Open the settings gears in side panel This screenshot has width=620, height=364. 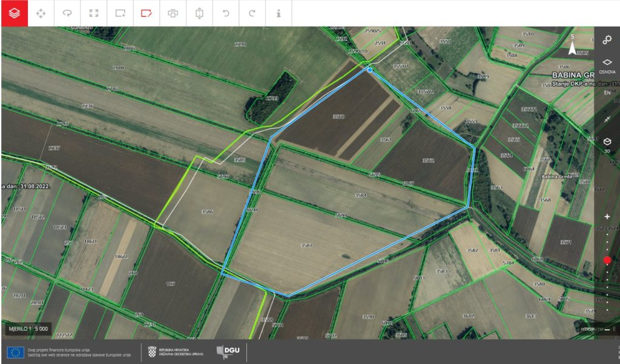pyautogui.click(x=607, y=40)
